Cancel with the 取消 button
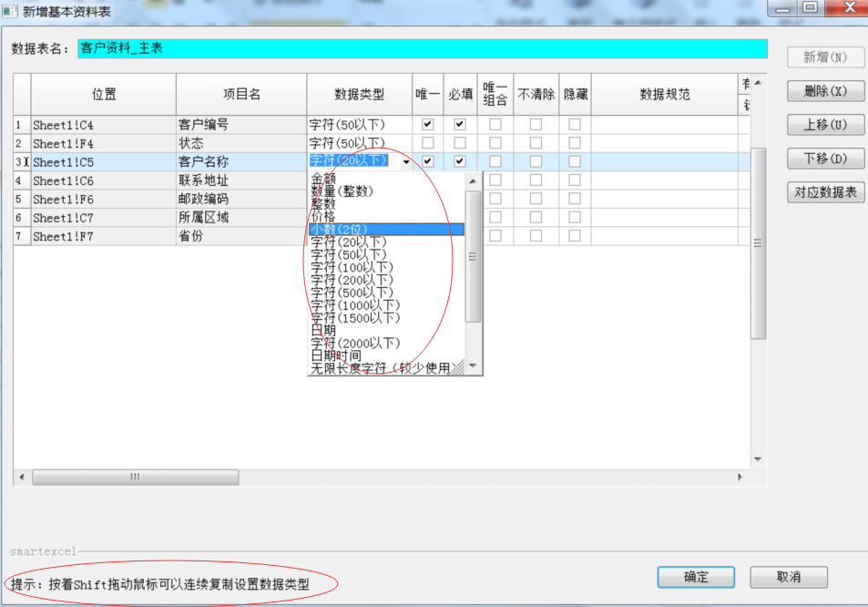 789,577
